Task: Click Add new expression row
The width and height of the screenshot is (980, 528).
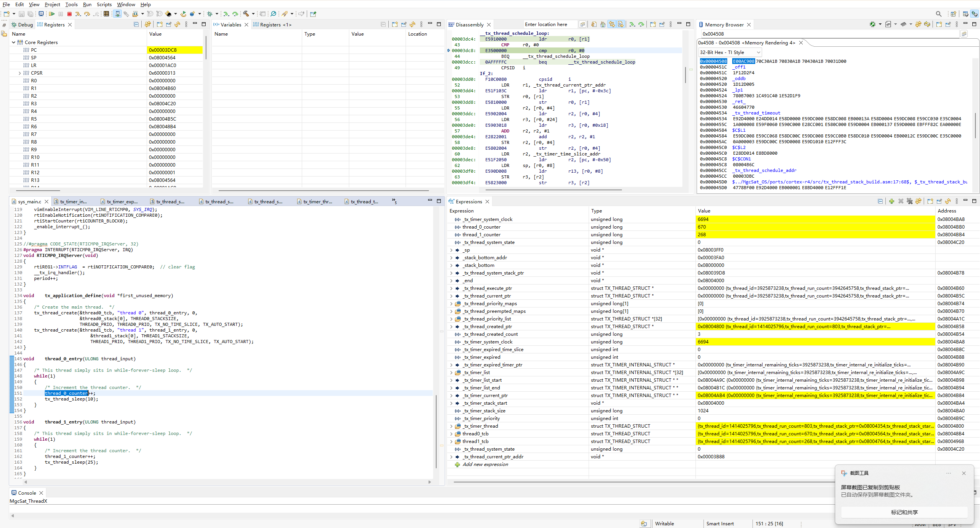Action: [x=485, y=464]
